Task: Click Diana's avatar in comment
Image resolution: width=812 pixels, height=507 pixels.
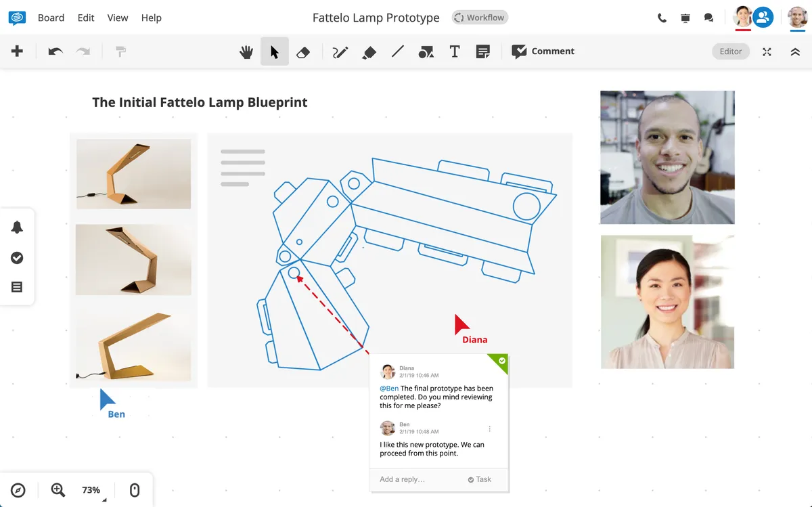Action: [388, 372]
